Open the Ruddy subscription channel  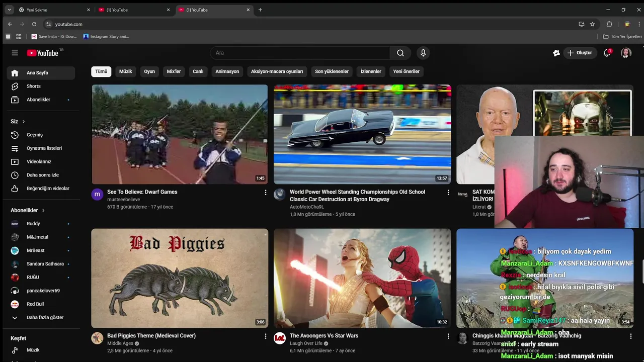click(41, 224)
